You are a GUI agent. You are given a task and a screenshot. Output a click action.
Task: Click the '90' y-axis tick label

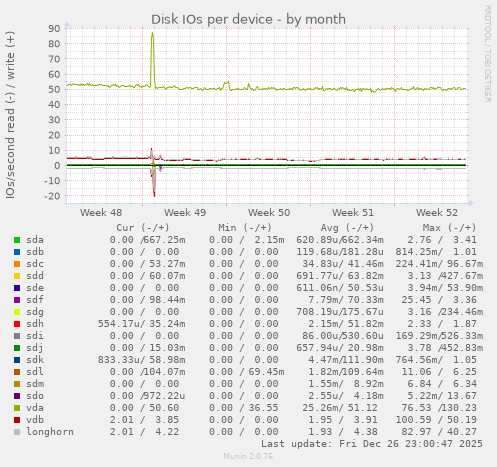(x=54, y=29)
